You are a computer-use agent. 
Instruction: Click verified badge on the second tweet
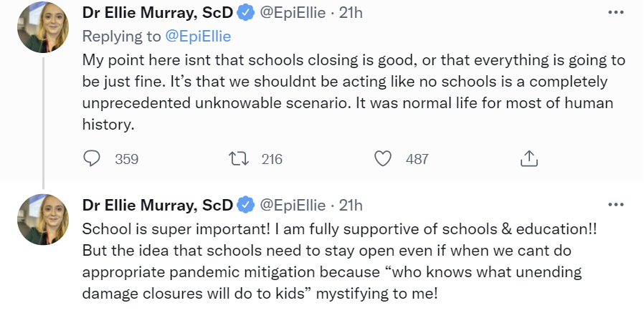(x=246, y=206)
